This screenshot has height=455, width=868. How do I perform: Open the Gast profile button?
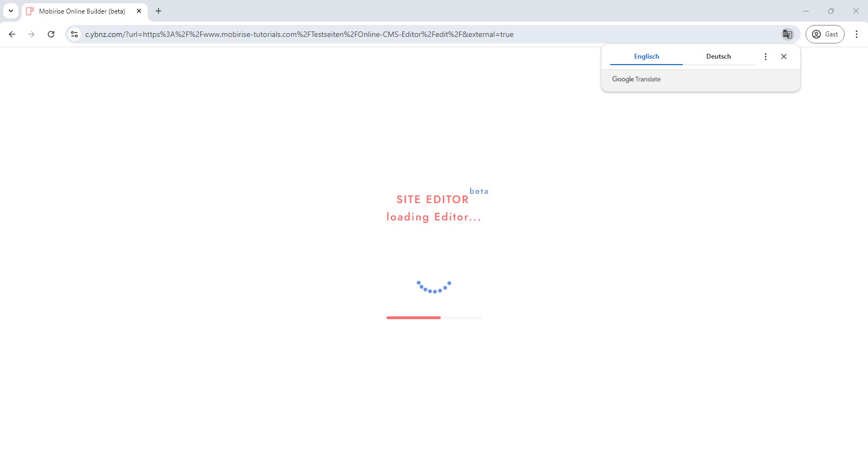(x=825, y=34)
